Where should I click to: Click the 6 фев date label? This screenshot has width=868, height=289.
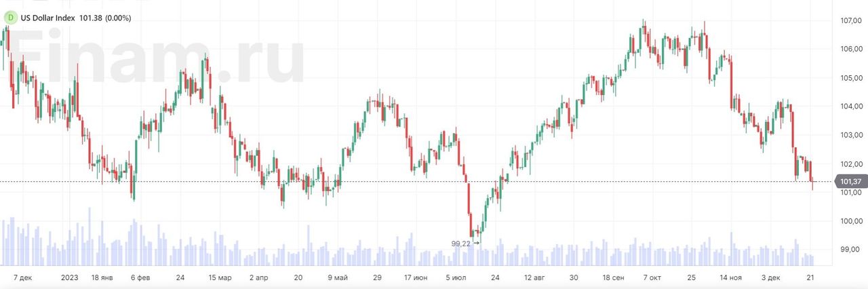tap(141, 278)
